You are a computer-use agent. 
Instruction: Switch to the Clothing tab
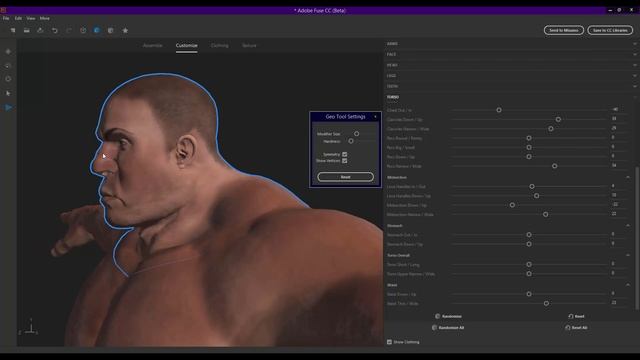pyautogui.click(x=220, y=45)
